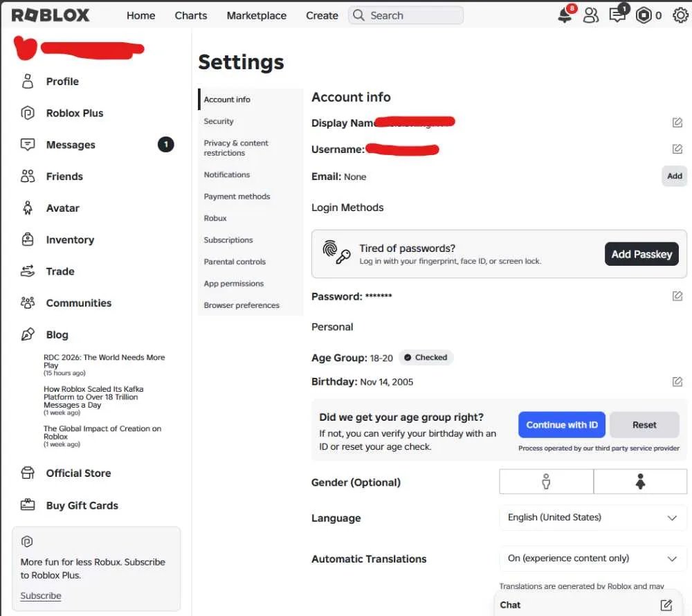Open Payment methods settings
This screenshot has height=616, width=692.
coord(237,197)
